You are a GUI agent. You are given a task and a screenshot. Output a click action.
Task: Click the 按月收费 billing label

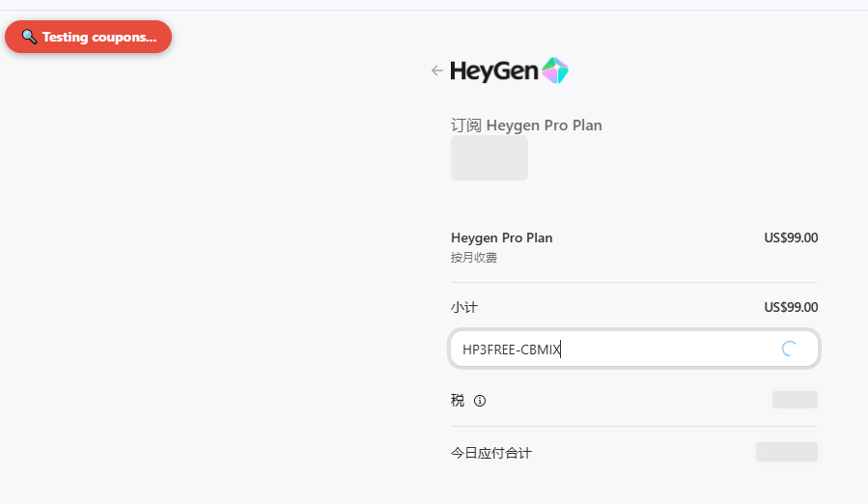click(x=474, y=258)
